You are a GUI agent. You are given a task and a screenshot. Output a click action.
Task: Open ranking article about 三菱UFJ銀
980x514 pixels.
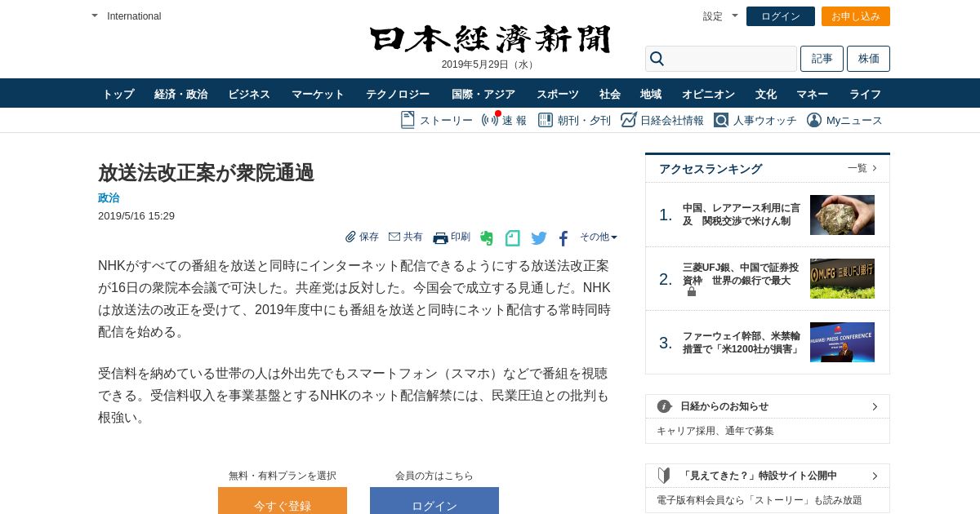[741, 274]
